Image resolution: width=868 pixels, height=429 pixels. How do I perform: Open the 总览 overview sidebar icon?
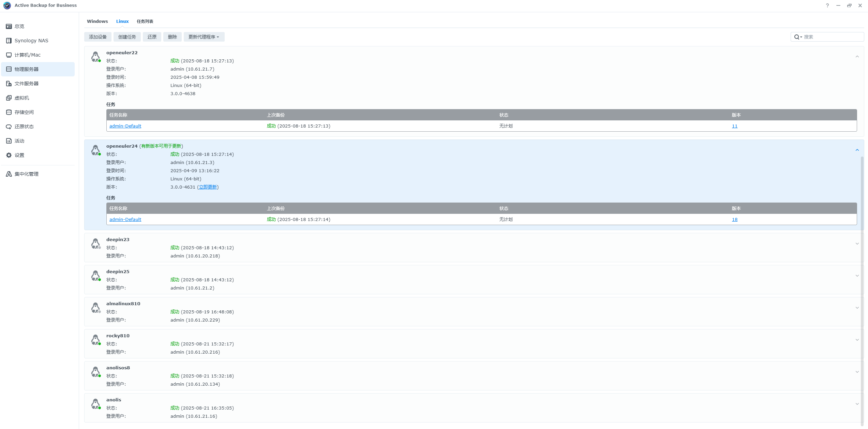9,26
